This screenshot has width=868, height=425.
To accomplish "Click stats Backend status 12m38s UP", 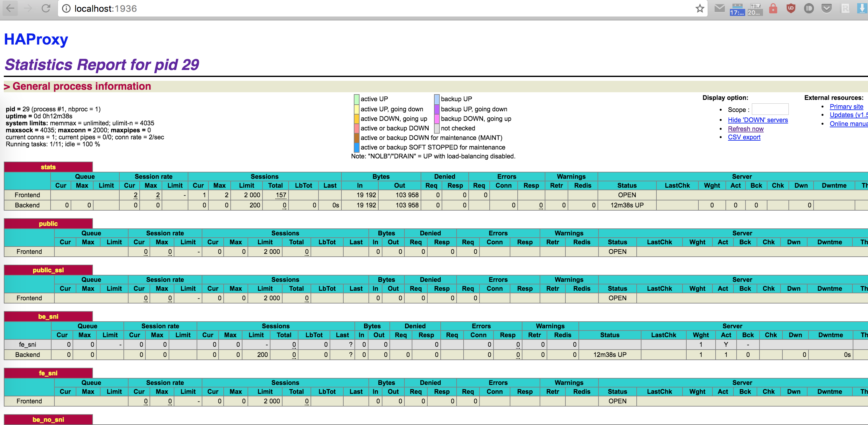I will [627, 205].
